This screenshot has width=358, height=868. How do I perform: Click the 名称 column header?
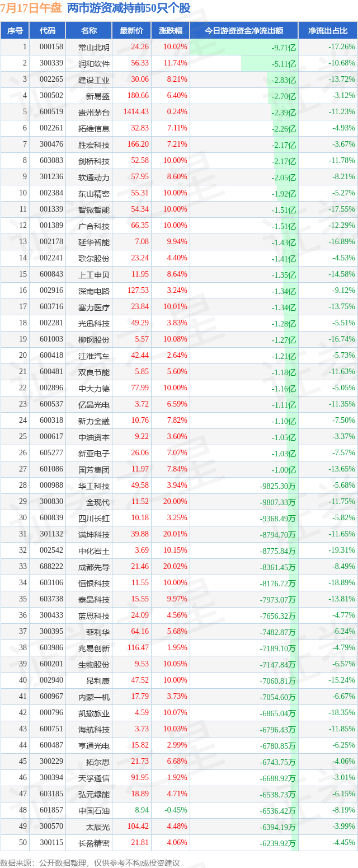point(89,31)
